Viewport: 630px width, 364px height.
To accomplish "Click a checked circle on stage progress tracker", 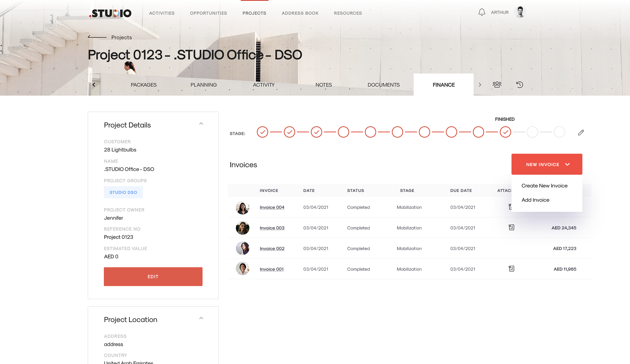I will 262,132.
